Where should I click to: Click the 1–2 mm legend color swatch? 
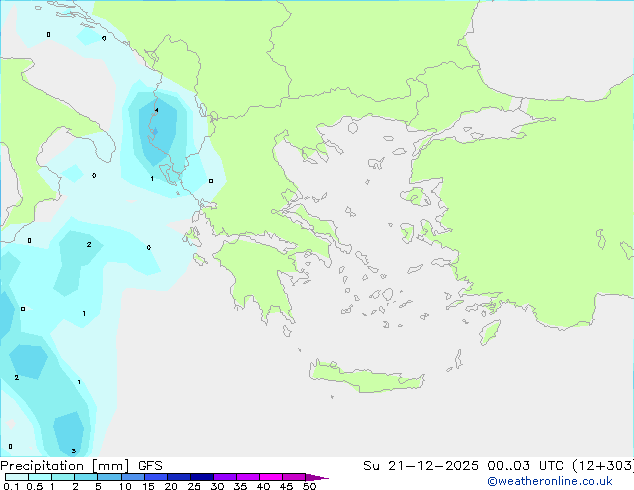coord(63,477)
